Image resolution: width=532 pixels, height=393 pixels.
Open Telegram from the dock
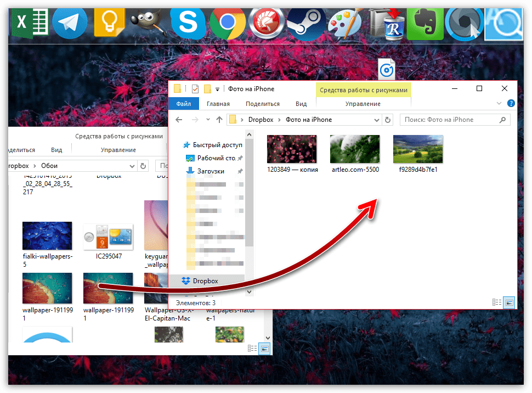(x=70, y=21)
